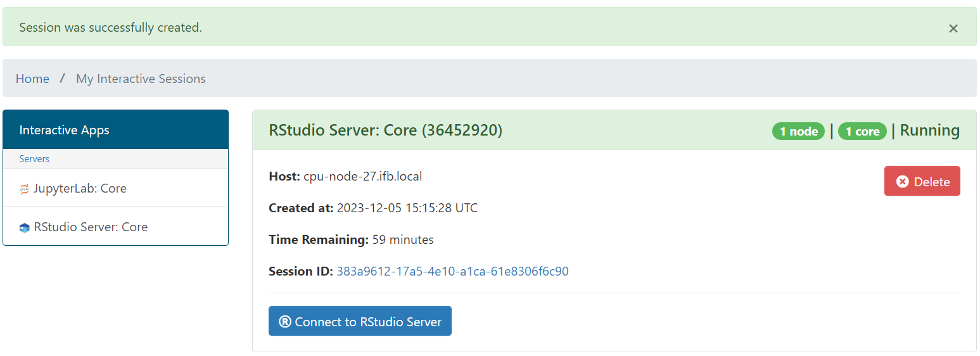Dismiss the session created success alert
The width and height of the screenshot is (980, 356).
953,28
